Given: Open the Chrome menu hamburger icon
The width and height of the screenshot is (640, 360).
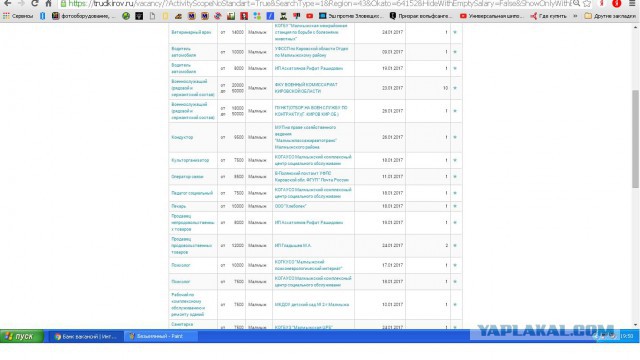Looking at the screenshot, I should 632,3.
